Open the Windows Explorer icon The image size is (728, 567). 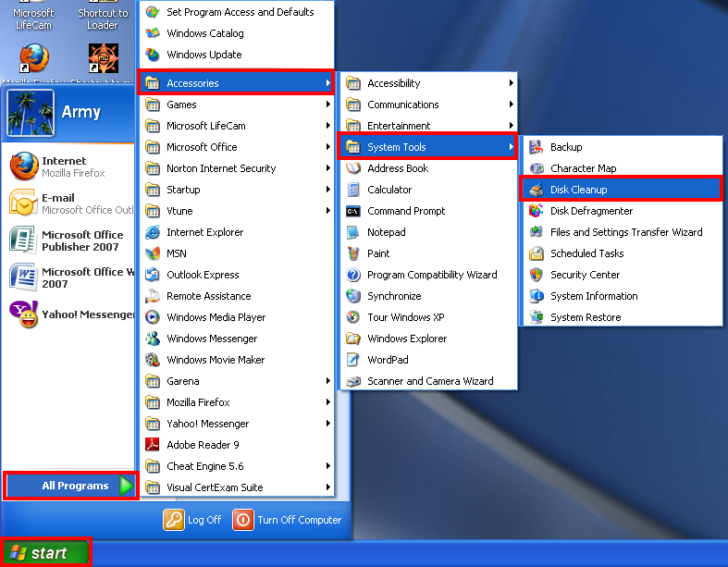pyautogui.click(x=353, y=339)
